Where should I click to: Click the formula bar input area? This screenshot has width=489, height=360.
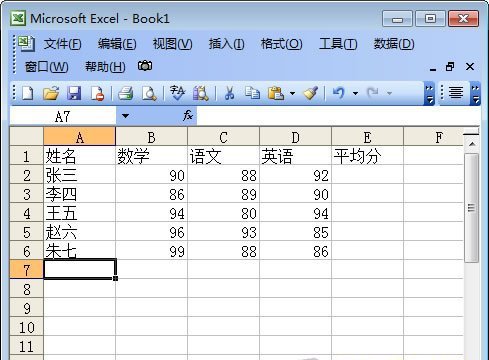pos(338,116)
